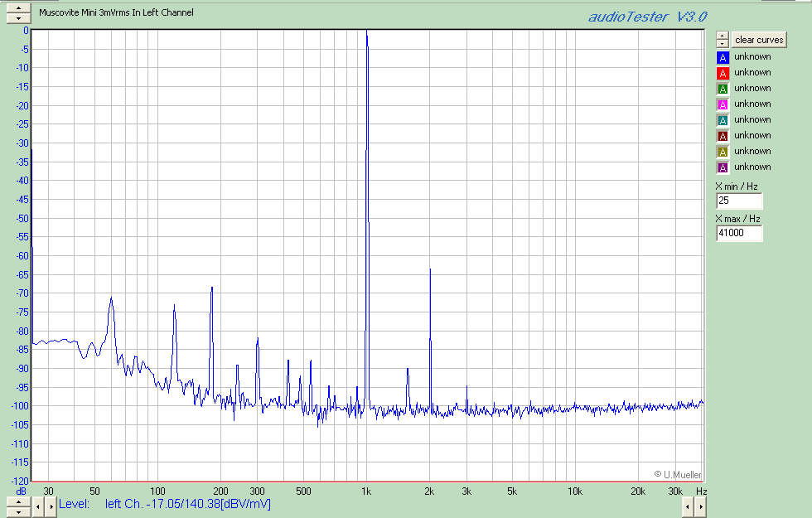
Task: Click the 'Muscovite Mini 3mVrms In Left Channel' title
Action: pyautogui.click(x=116, y=12)
